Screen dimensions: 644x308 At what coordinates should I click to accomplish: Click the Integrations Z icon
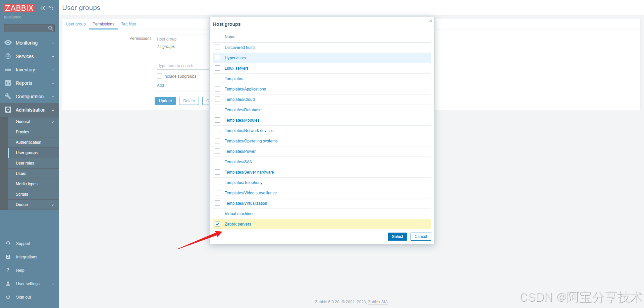pyautogui.click(x=8, y=257)
